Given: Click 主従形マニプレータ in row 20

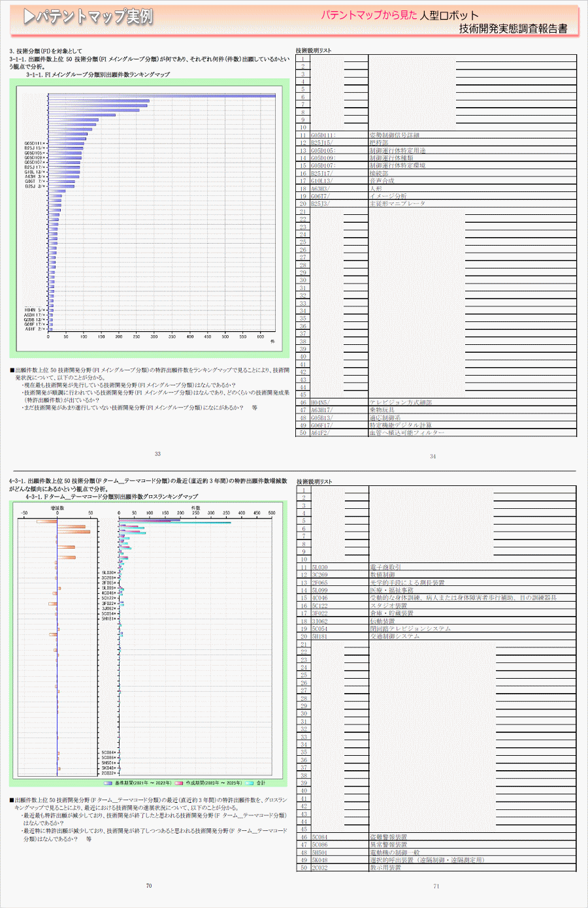Looking at the screenshot, I should click(x=397, y=204).
